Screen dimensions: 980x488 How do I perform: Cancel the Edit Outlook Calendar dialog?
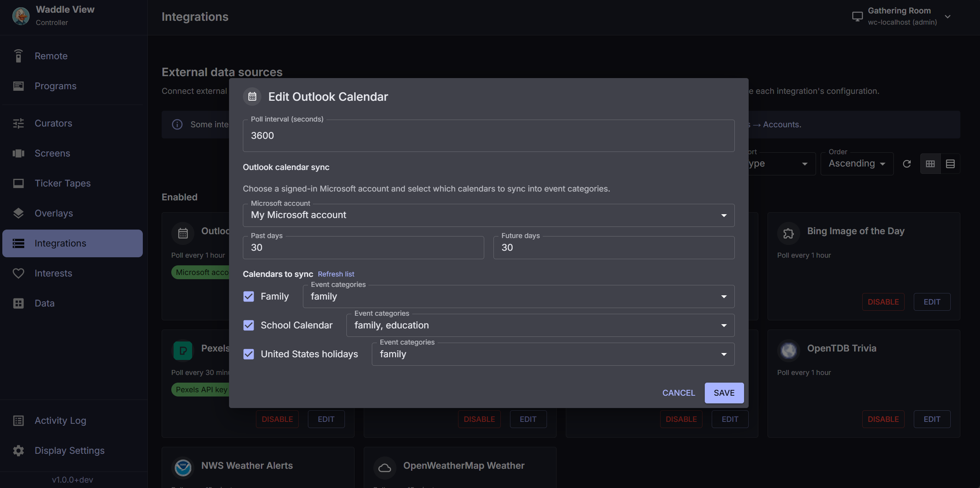[x=679, y=393]
